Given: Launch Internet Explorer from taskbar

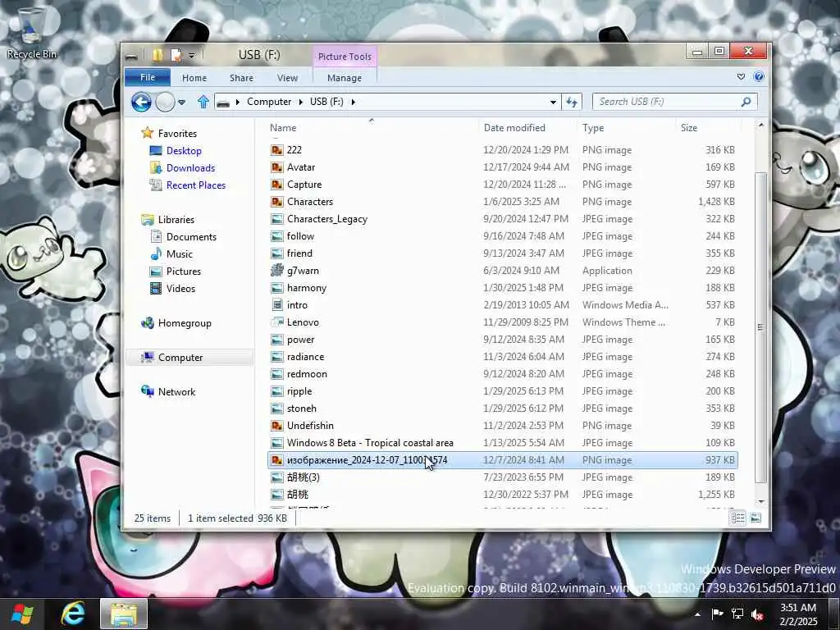Looking at the screenshot, I should (x=73, y=614).
